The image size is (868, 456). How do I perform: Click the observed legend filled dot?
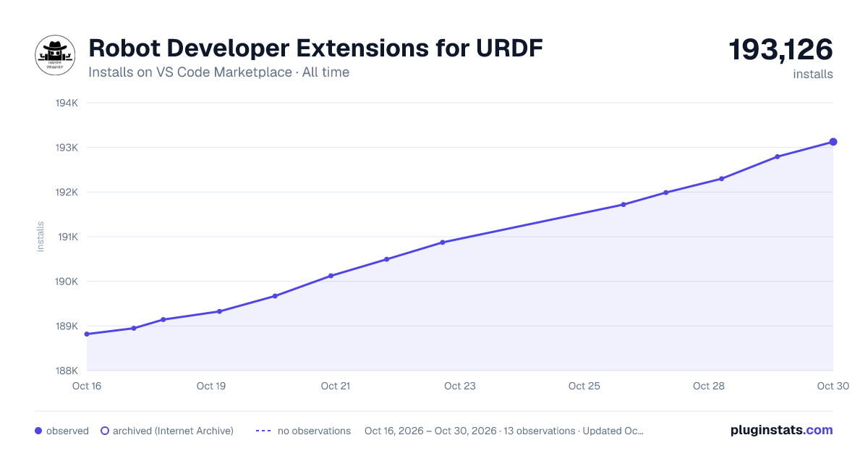tap(38, 431)
